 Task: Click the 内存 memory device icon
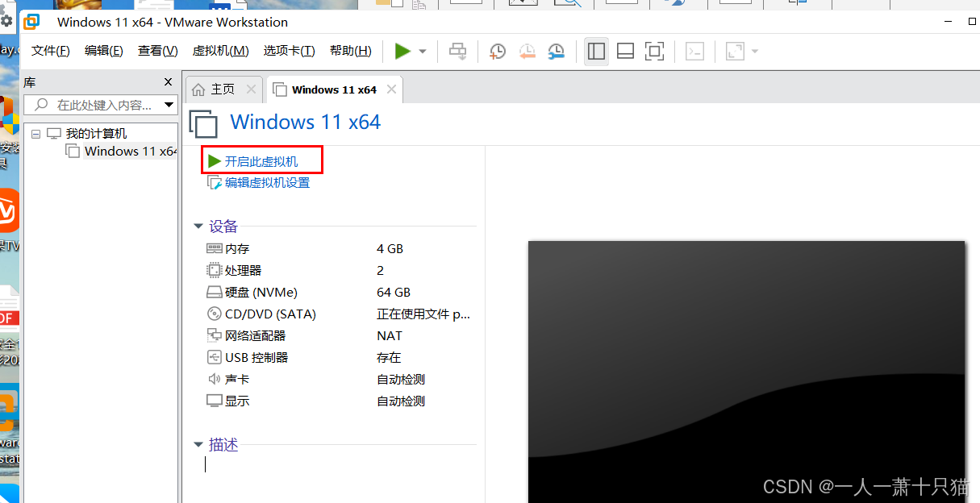pyautogui.click(x=215, y=249)
